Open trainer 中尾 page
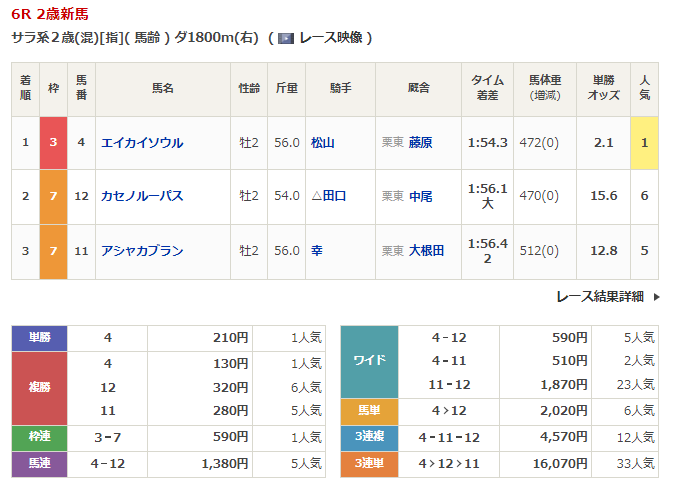 point(420,196)
